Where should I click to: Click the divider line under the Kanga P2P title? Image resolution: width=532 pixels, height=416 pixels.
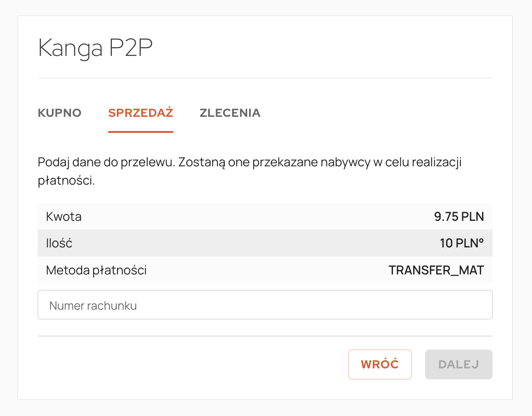265,78
